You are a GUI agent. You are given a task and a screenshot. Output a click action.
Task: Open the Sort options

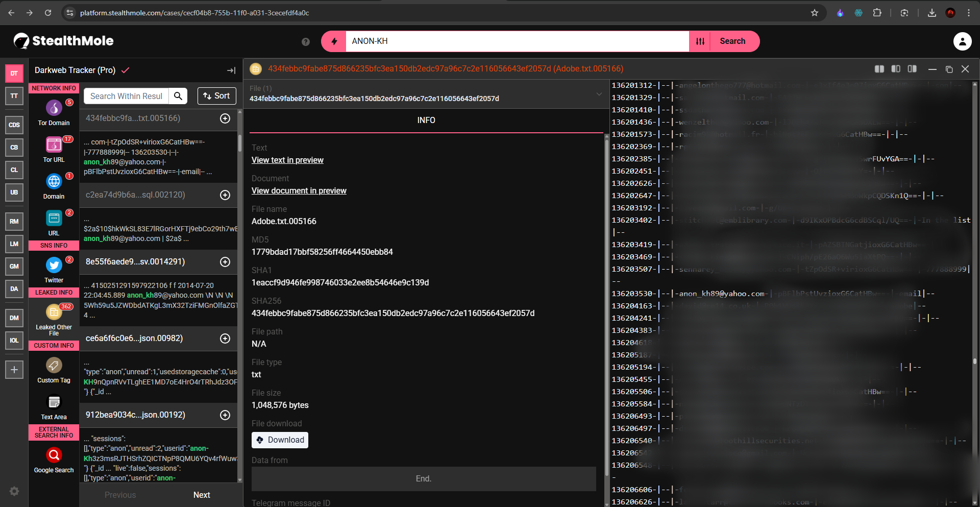pyautogui.click(x=217, y=96)
